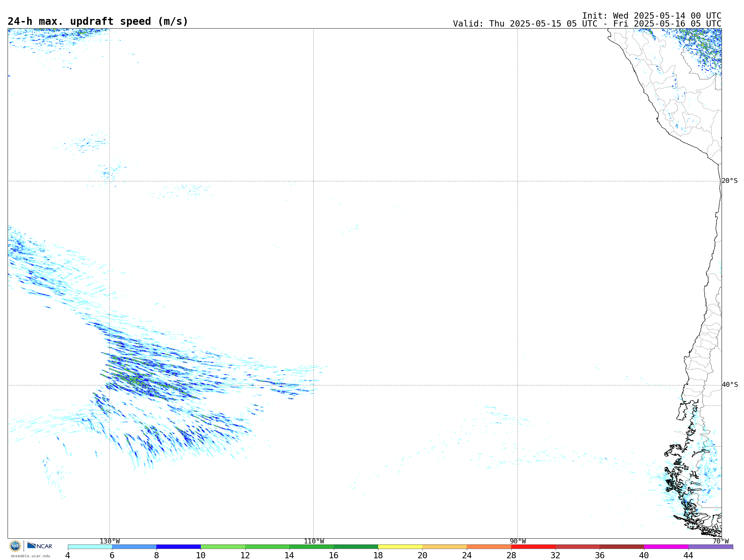
Task: Click the 'Init: Wed 2025-05-14 00 UTC' text
Action: [x=652, y=16]
